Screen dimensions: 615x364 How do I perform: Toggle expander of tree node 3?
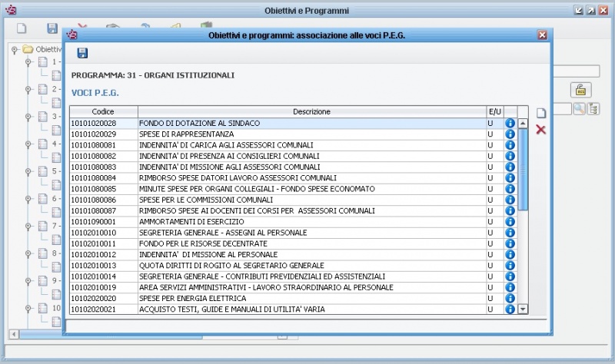coord(28,117)
